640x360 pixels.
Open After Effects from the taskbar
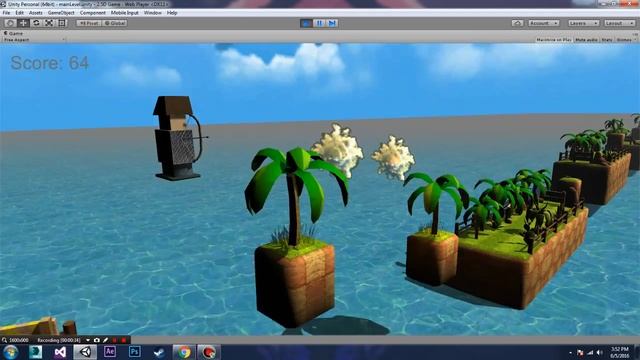110,352
